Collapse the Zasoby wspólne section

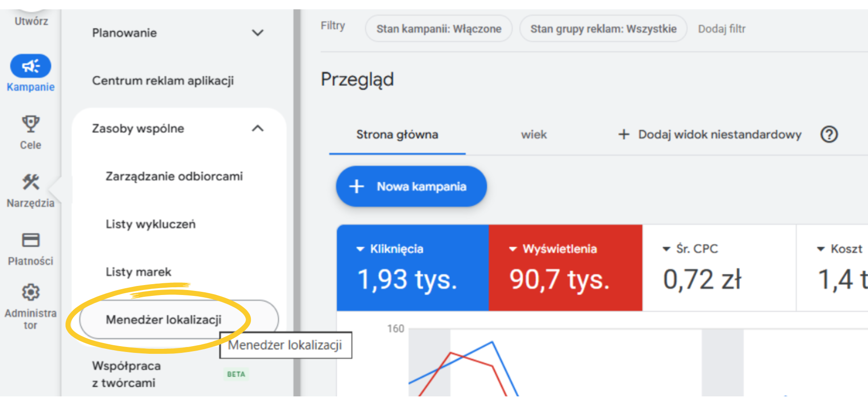point(257,128)
